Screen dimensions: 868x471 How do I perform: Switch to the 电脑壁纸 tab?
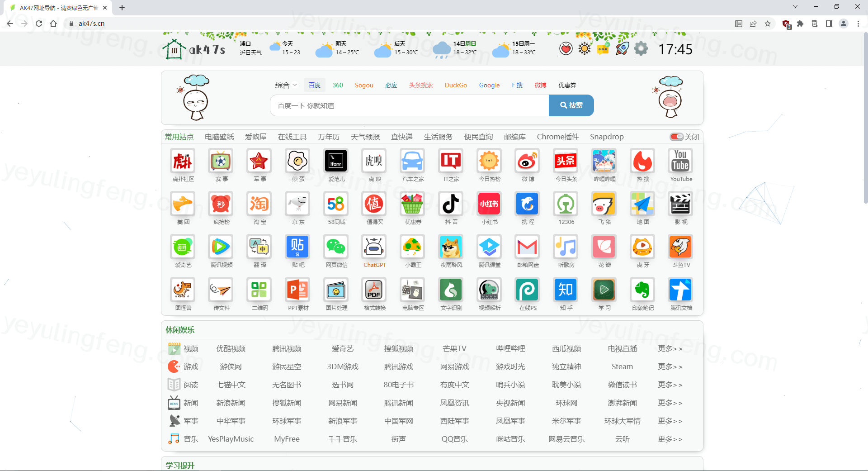(219, 137)
